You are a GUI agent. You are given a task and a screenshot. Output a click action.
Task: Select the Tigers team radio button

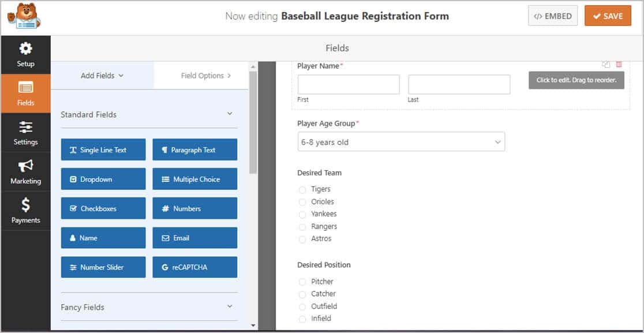(x=302, y=189)
